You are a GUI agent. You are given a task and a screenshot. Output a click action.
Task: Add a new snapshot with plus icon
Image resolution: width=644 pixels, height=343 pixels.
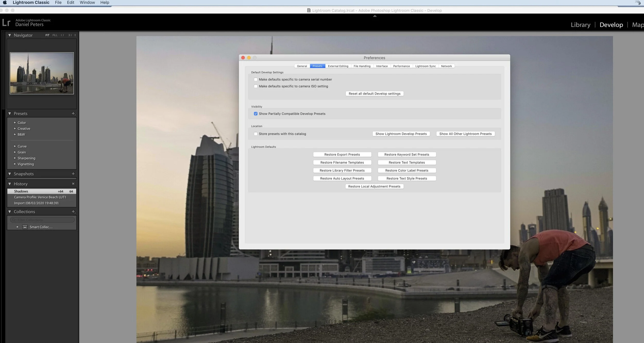click(73, 174)
